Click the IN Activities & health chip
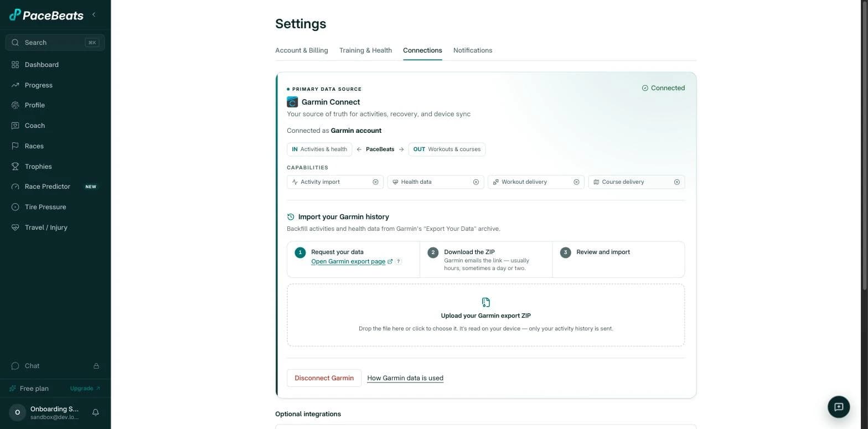The height and width of the screenshot is (429, 868). (319, 149)
